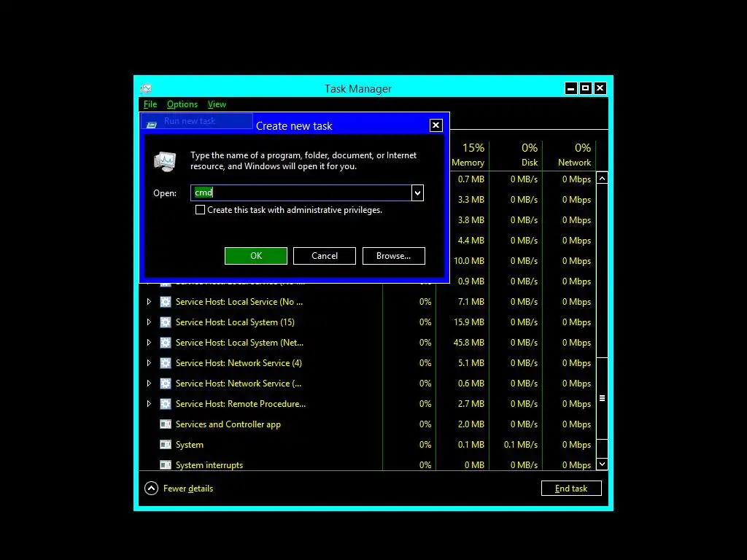This screenshot has width=747, height=560.
Task: Click the 0.1 MB/s disk value
Action: [521, 445]
